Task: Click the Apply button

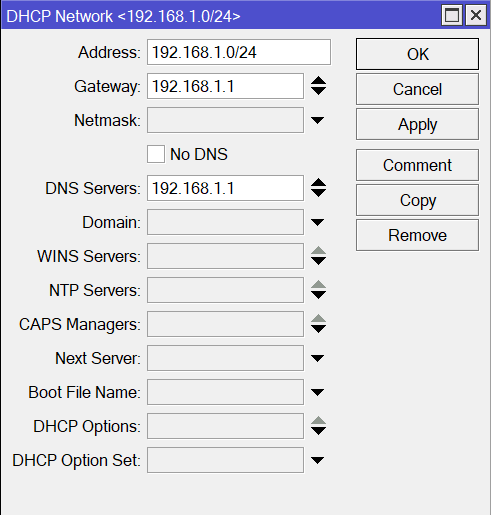Action: pyautogui.click(x=417, y=124)
